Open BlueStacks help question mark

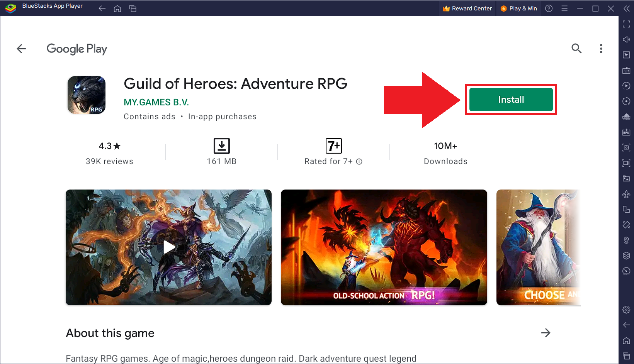(549, 8)
